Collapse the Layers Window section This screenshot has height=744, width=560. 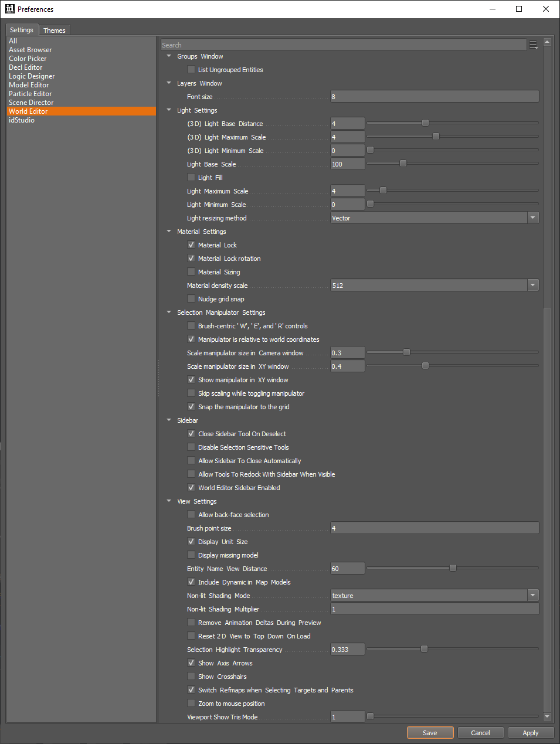pyautogui.click(x=169, y=83)
